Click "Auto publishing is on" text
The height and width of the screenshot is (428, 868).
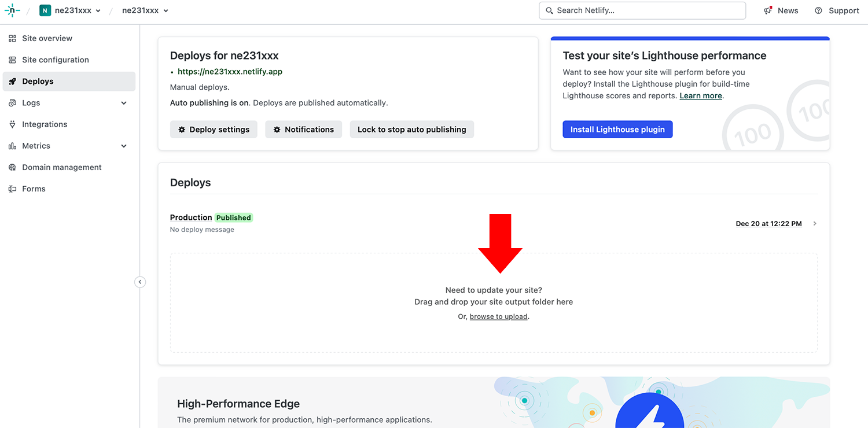(209, 103)
